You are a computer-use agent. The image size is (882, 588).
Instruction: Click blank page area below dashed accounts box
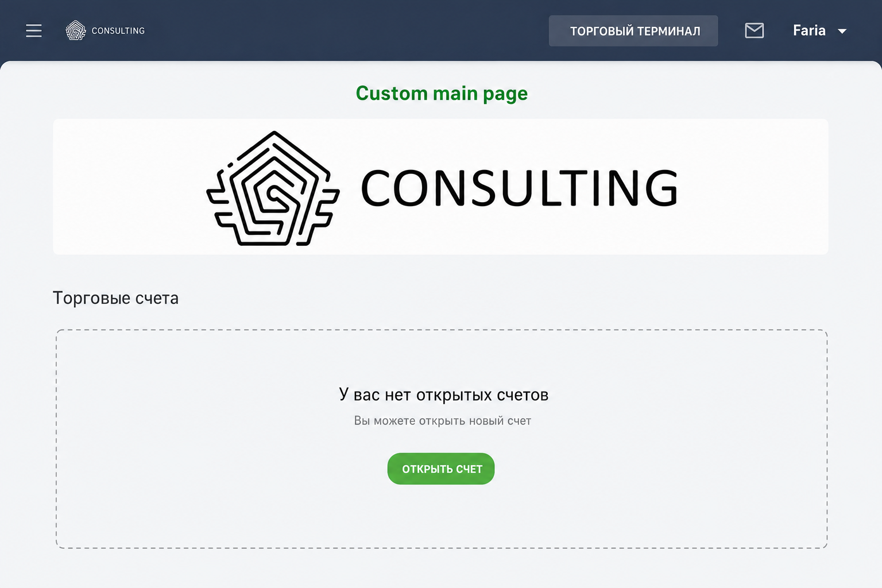pyautogui.click(x=441, y=568)
